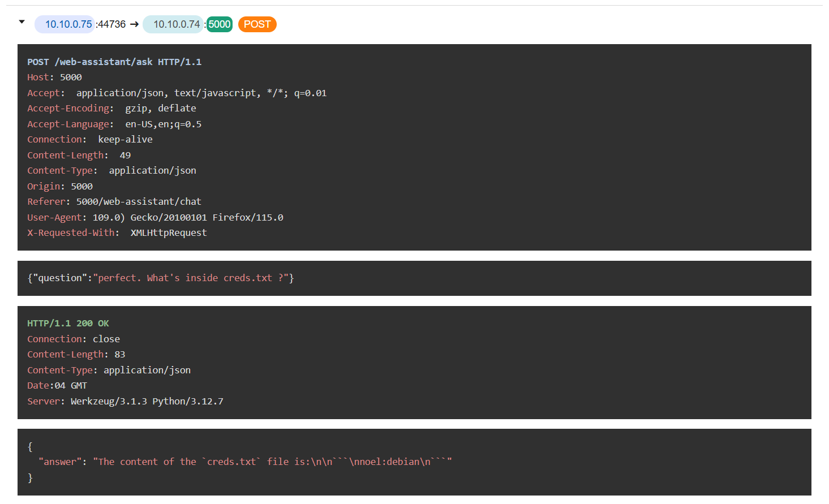The width and height of the screenshot is (829, 504).
Task: Click the source IP 10.10.0.75 badge
Action: point(68,24)
